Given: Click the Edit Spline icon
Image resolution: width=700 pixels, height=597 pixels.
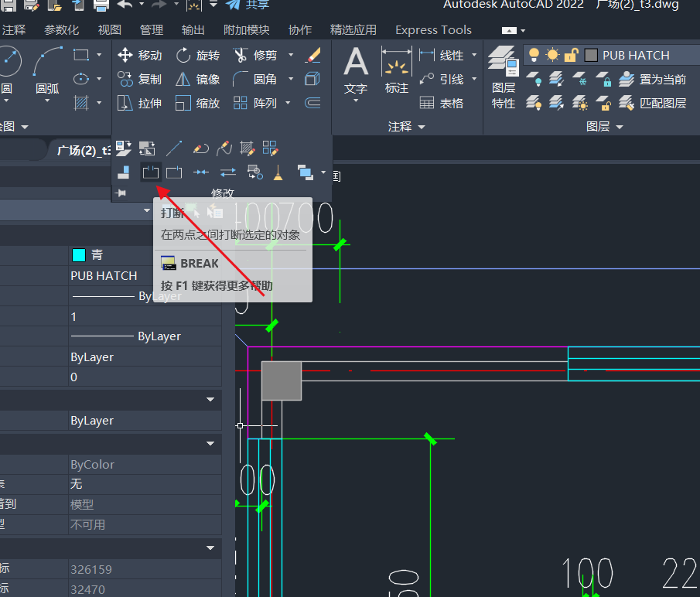Looking at the screenshot, I should 224,148.
